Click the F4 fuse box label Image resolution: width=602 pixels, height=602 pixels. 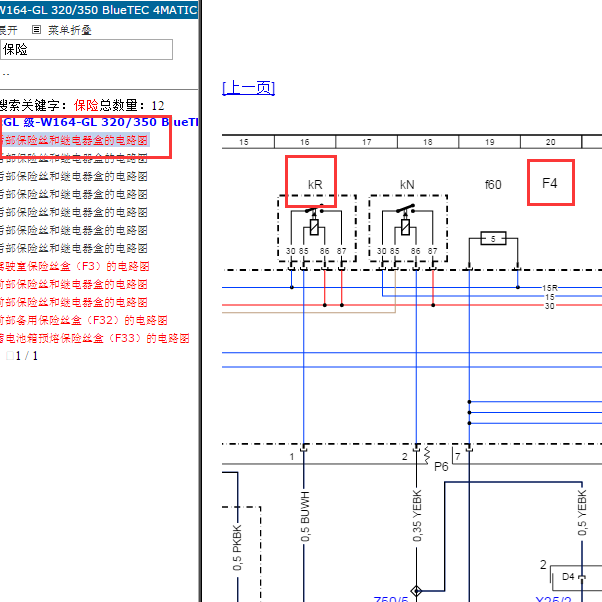[x=550, y=183]
